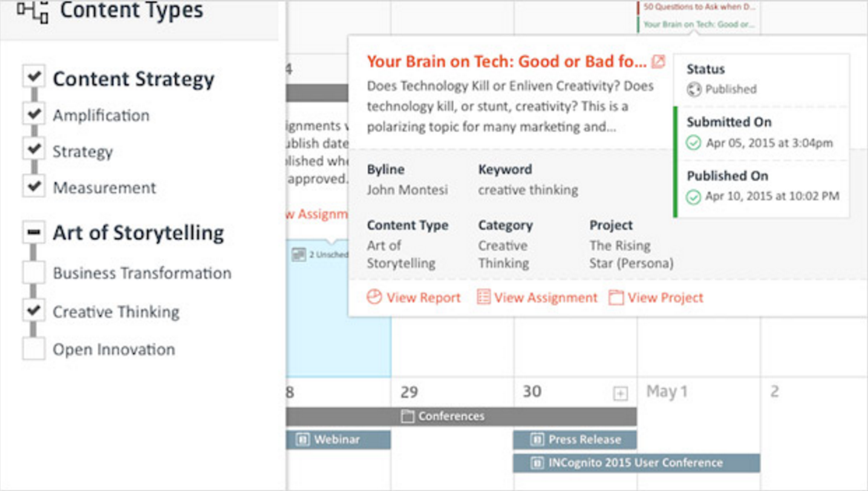
Task: Click the Press Release event icon
Action: (537, 440)
